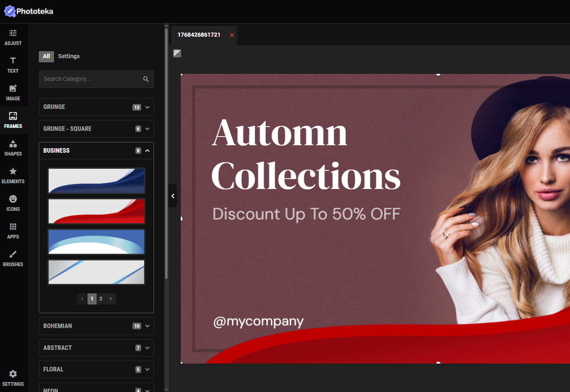Collapse the side panel with arrow handle
The image size is (570, 392).
point(173,196)
